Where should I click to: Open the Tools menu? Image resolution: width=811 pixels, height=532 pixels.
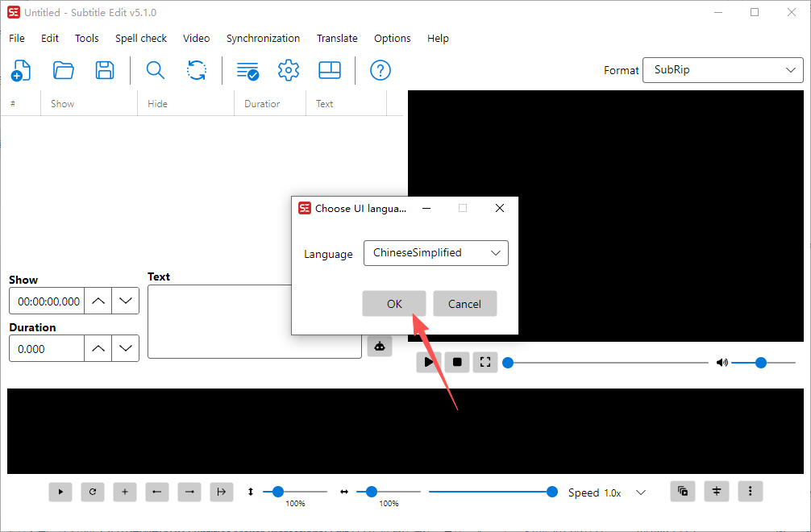tap(86, 38)
